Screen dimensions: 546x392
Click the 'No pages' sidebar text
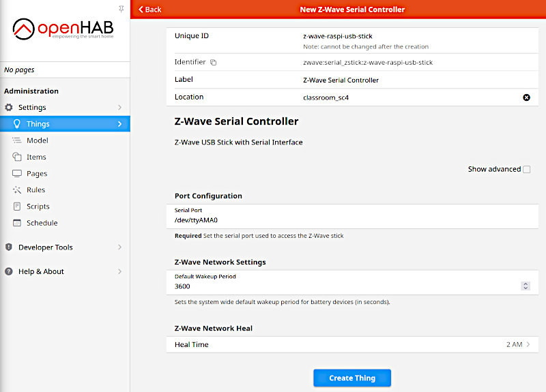click(19, 70)
